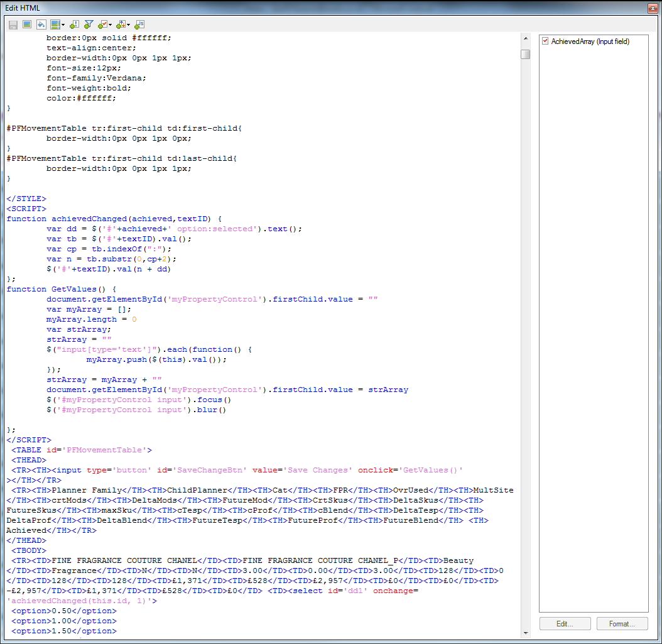Click the 'myArray.push($(this).val());' line
Image resolution: width=662 pixels, height=644 pixels.
156,360
